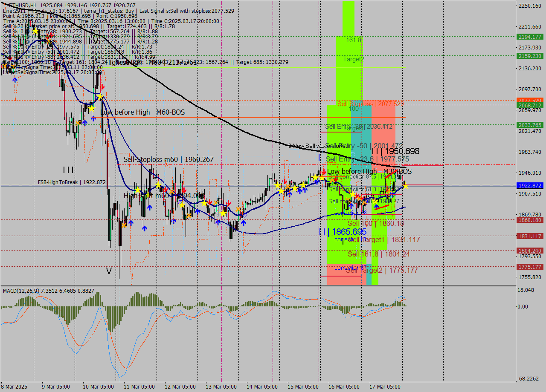Image resolution: width=546 pixels, height=392 pixels.
Task: Click the Sell Target1 | 1831.117 label
Action: pyautogui.click(x=384, y=240)
